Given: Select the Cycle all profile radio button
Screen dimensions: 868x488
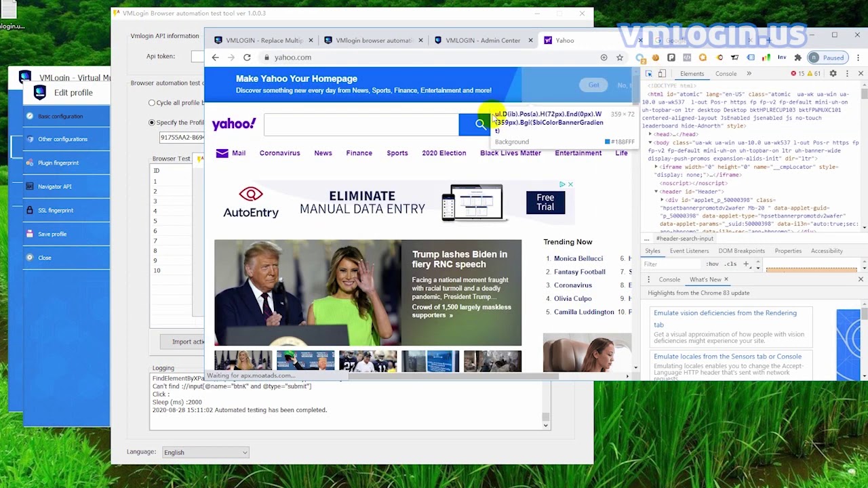Looking at the screenshot, I should coord(152,103).
